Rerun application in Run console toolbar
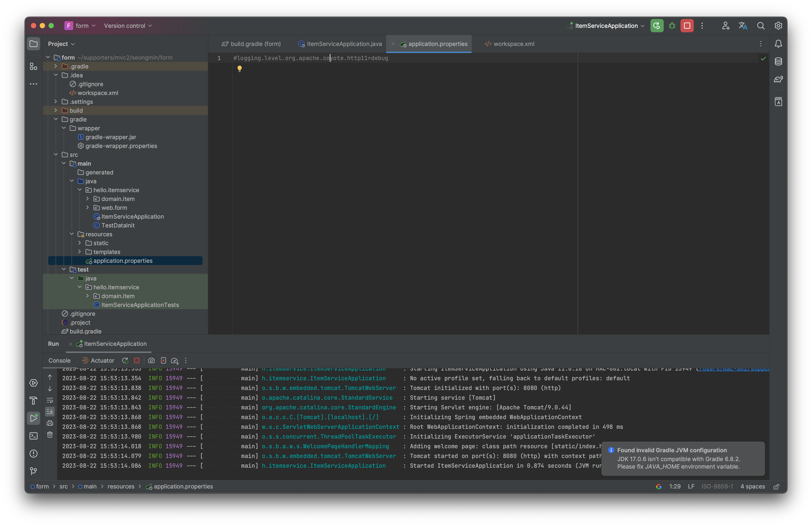 [x=125, y=360]
